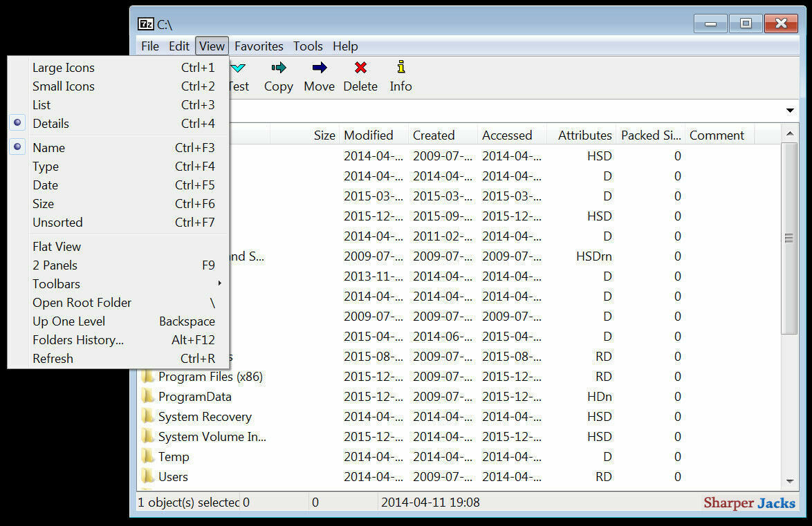Sort by the Accessed column header
This screenshot has width=812, height=526.
coord(512,135)
